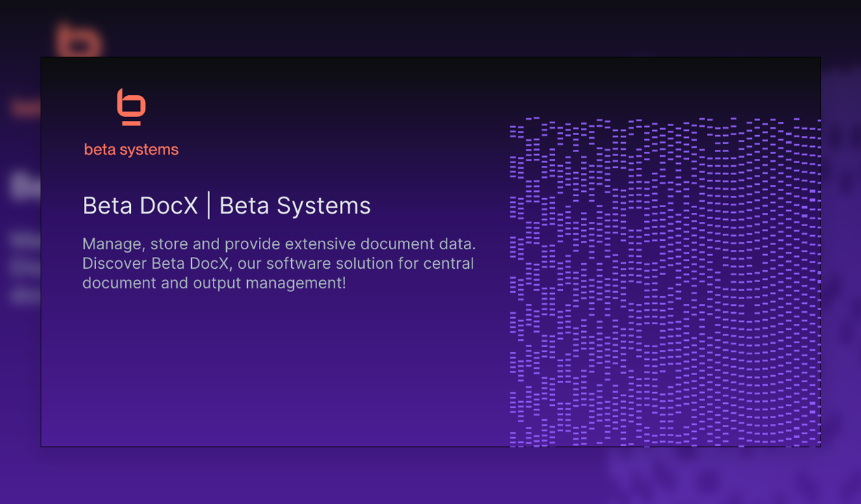Select the first line of the description paragraph
Viewport: 861px width, 504px height.
(x=279, y=244)
